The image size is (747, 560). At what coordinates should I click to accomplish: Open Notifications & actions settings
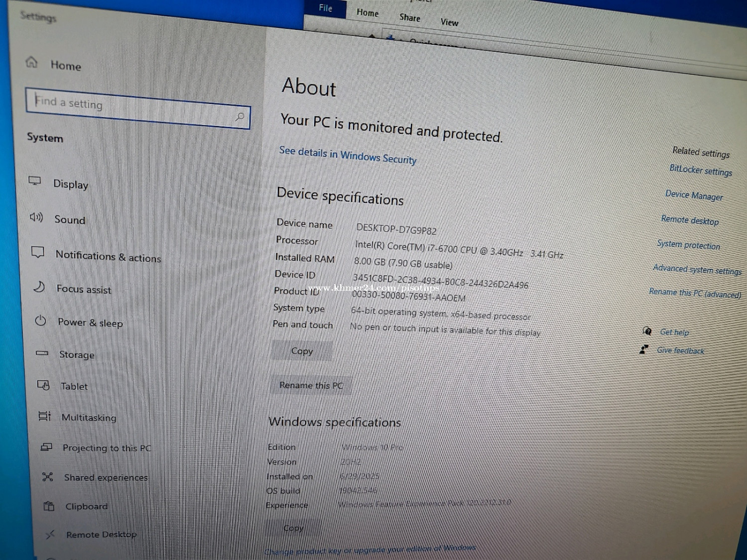(108, 256)
